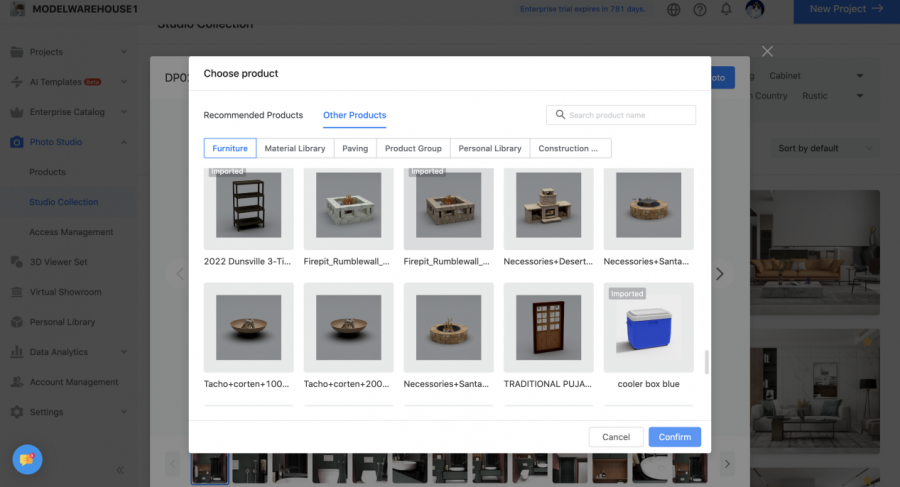Open the language globe icon in header

673,9
